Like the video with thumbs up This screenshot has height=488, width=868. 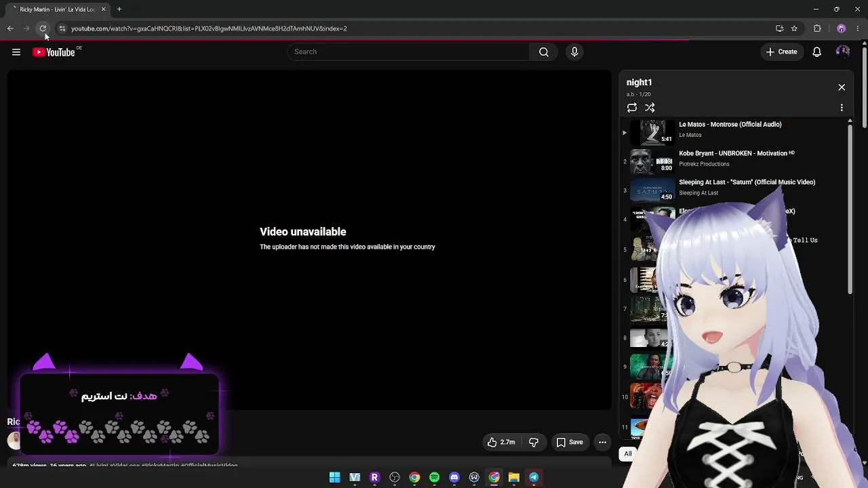pos(501,443)
